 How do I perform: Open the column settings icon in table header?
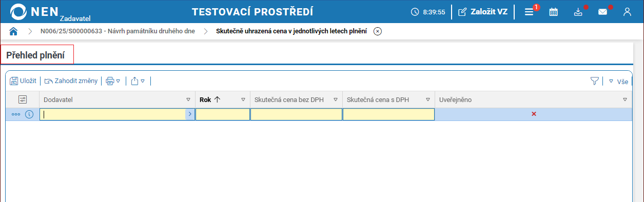click(x=22, y=99)
